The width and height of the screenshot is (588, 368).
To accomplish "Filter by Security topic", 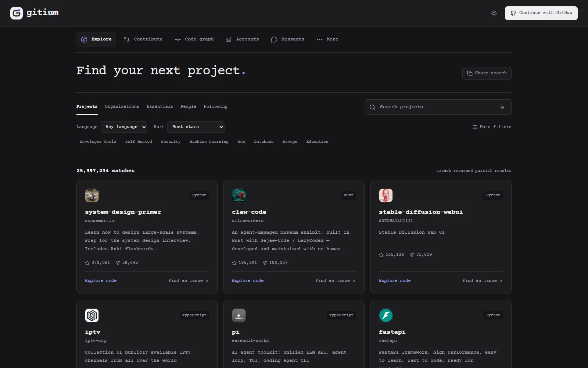I will pos(171,142).
